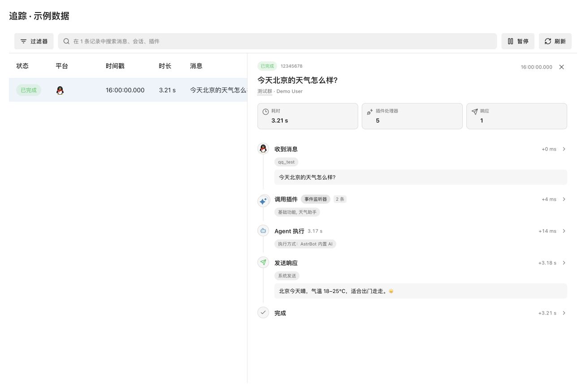Close the trace detail panel

click(x=561, y=67)
